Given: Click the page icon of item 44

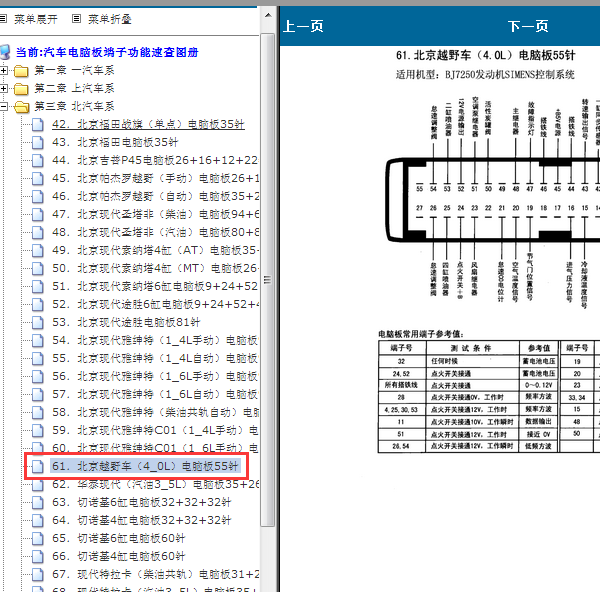Looking at the screenshot, I should click(x=38, y=160).
